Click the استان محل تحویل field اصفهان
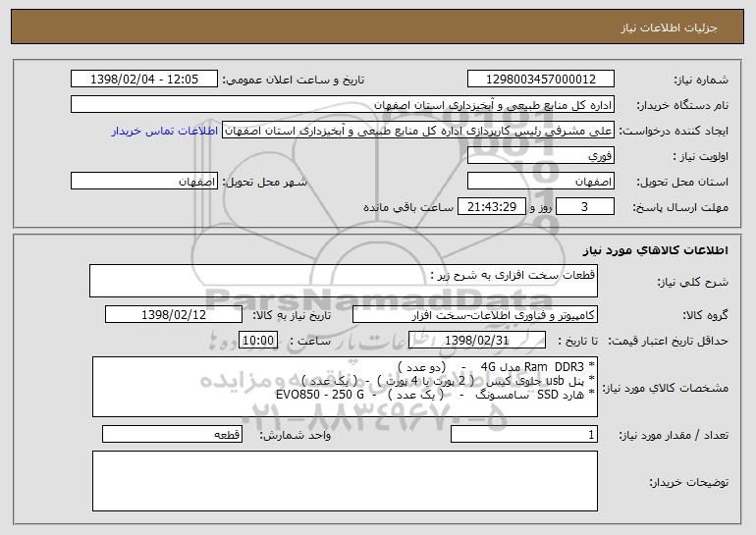The width and height of the screenshot is (756, 535). click(x=540, y=182)
